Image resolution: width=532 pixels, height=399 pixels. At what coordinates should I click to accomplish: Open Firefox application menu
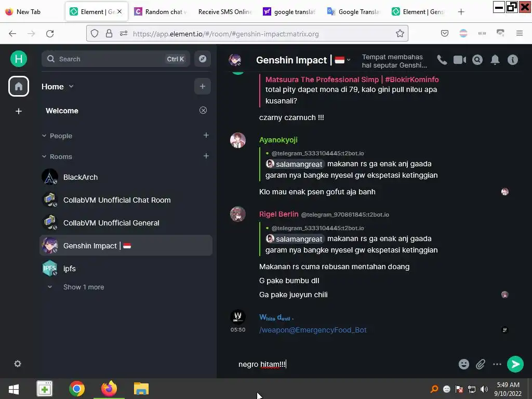click(520, 33)
